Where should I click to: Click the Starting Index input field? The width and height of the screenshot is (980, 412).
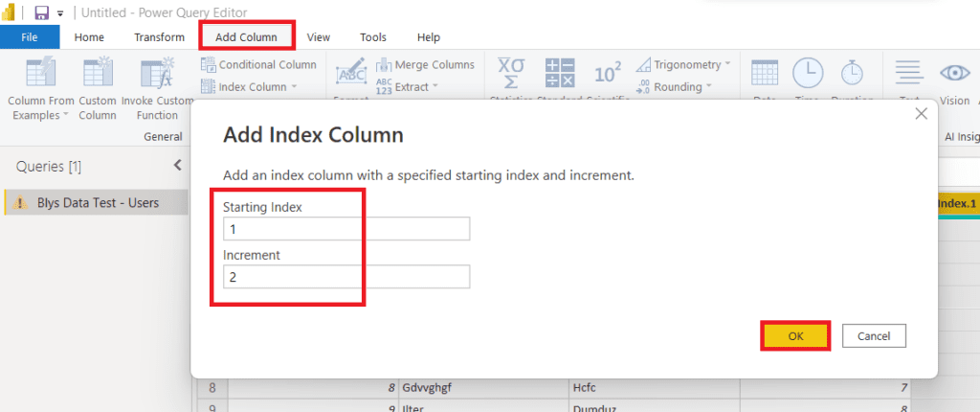coord(346,229)
